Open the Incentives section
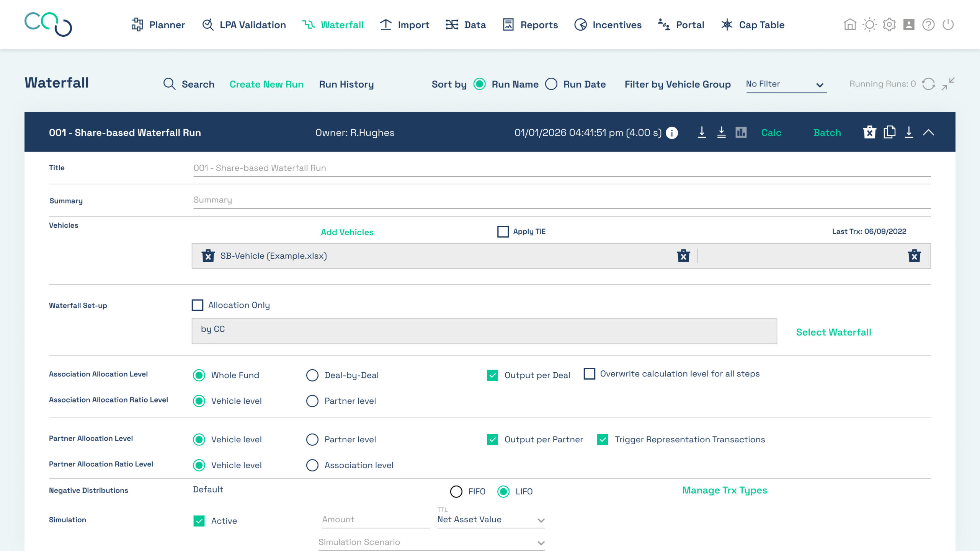Screen dimensions: 980x551 608,25
